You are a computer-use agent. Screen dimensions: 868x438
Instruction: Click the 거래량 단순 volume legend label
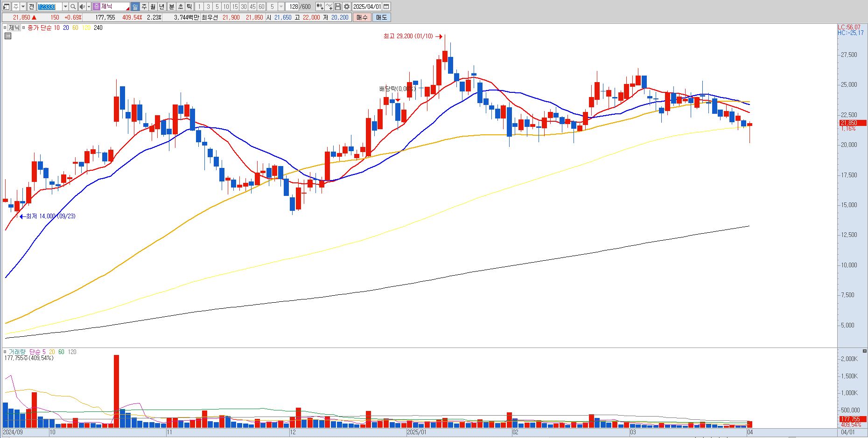coord(24,352)
